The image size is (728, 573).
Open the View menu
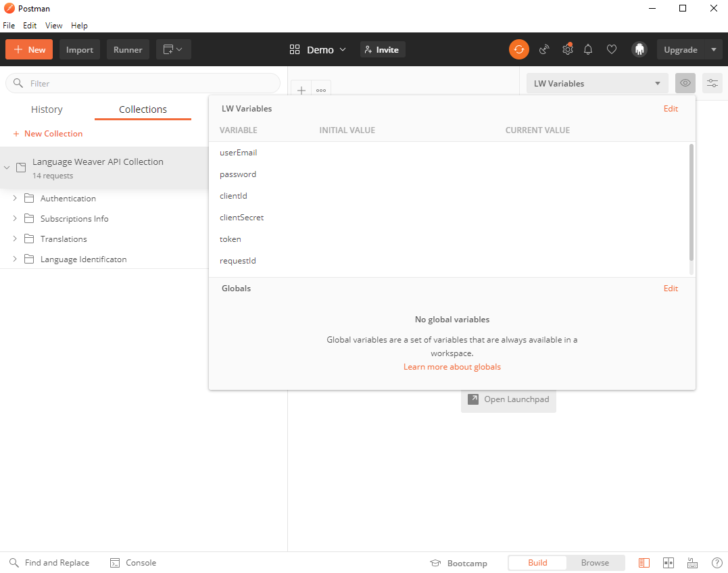click(x=54, y=26)
